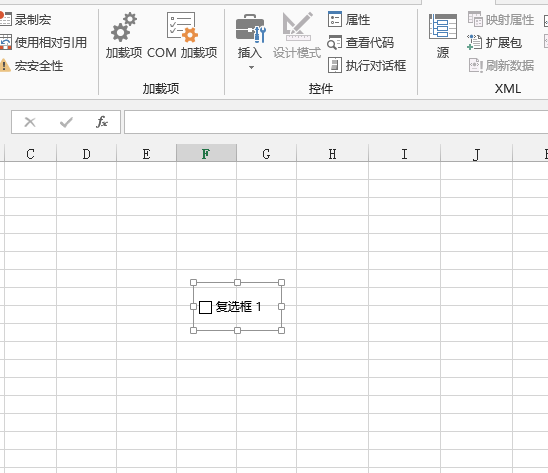The width and height of the screenshot is (548, 473).
Task: Select column H header
Action: [332, 153]
